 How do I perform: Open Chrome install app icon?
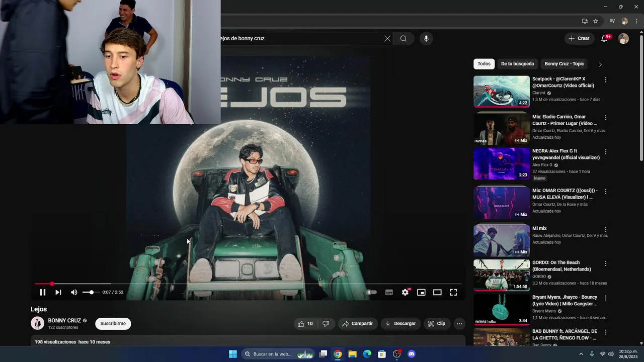[x=585, y=21]
